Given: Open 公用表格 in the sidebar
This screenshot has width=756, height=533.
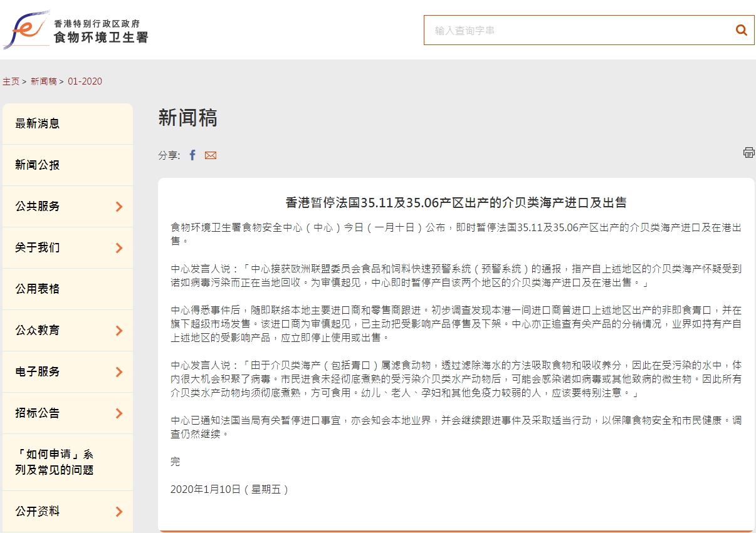Looking at the screenshot, I should click(x=68, y=289).
